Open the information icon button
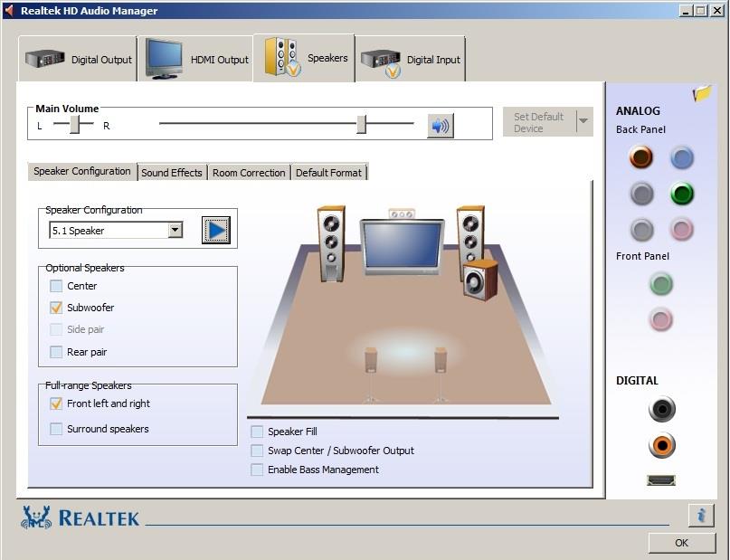The height and width of the screenshot is (560, 730). click(x=701, y=516)
